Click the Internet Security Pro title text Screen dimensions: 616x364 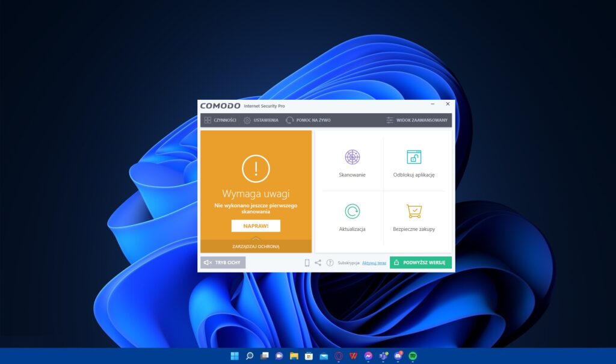coord(264,106)
